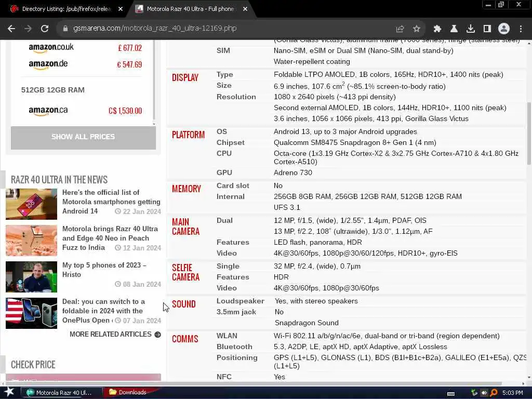
Task: Click MORE RELATED ARTICLES link
Action: pos(110,335)
